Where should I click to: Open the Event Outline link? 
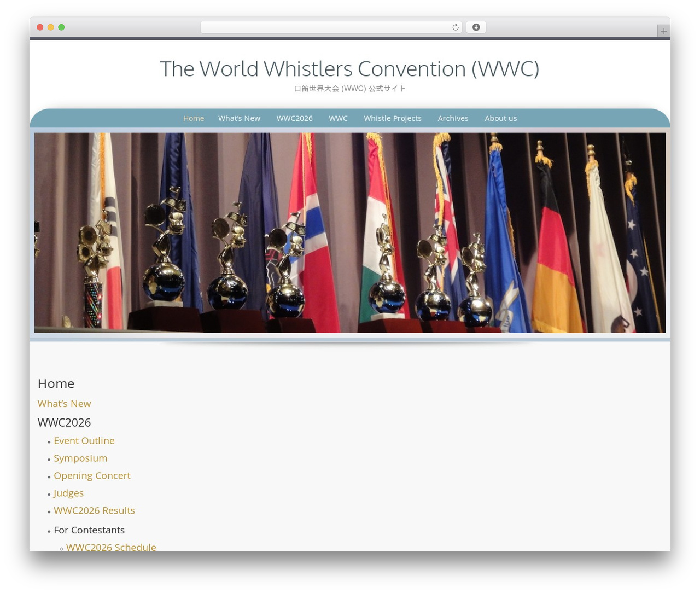click(84, 441)
